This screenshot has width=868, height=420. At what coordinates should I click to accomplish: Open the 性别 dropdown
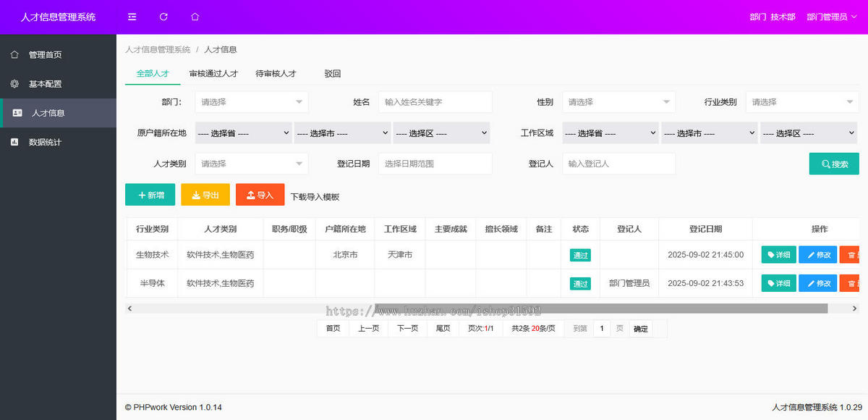tap(619, 102)
